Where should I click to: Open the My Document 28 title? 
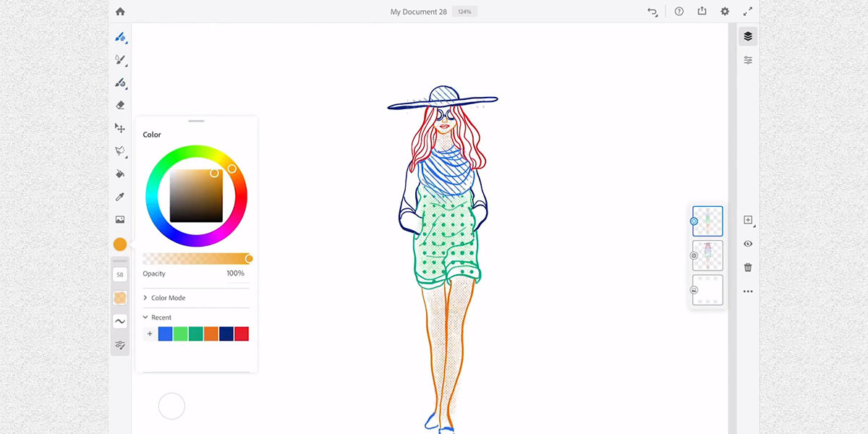[418, 12]
